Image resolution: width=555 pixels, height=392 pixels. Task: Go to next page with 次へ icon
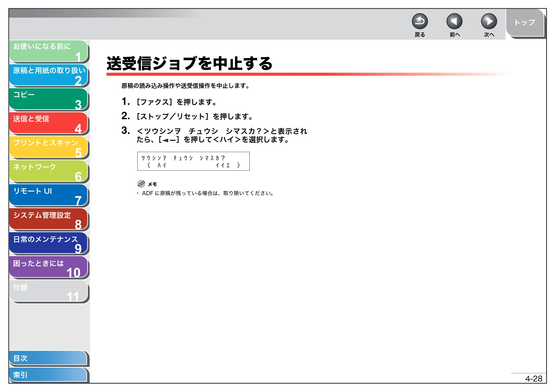pyautogui.click(x=489, y=21)
